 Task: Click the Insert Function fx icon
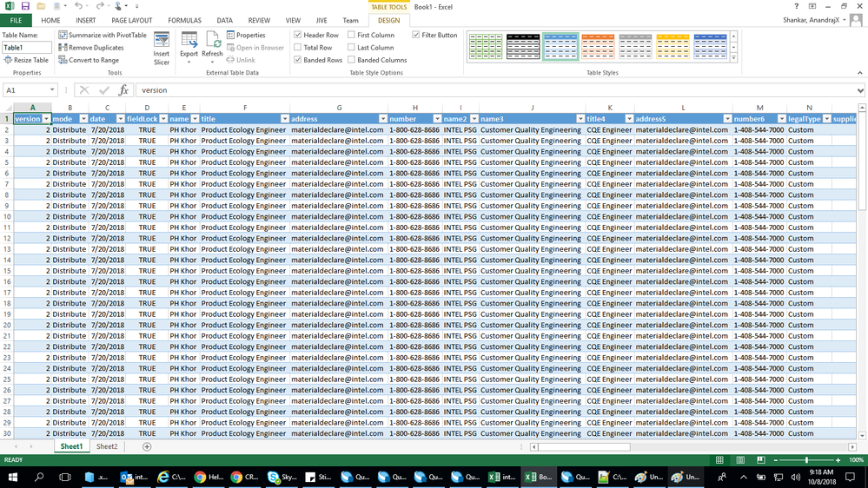123,90
